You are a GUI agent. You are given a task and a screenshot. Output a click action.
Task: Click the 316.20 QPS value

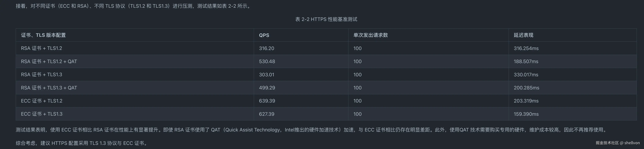[267, 48]
